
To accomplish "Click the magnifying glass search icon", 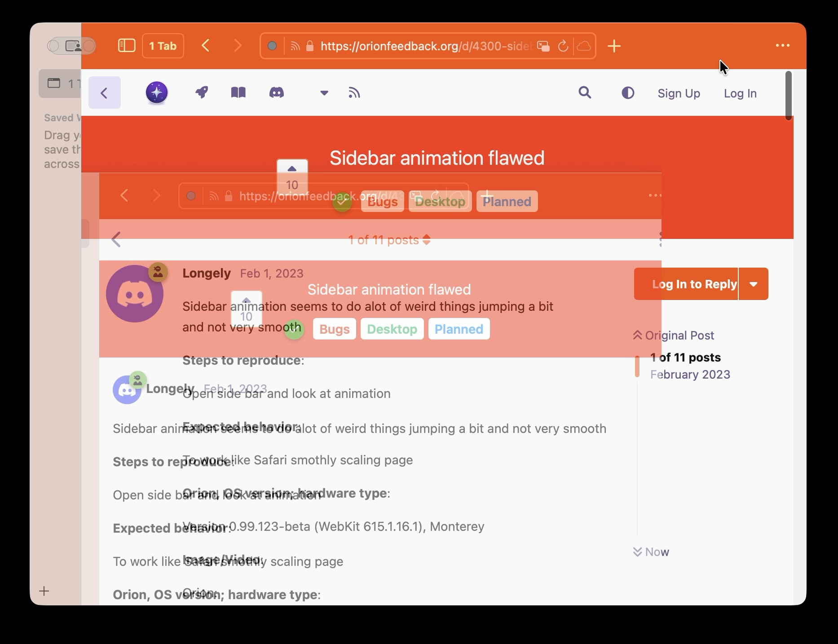I will pos(585,93).
